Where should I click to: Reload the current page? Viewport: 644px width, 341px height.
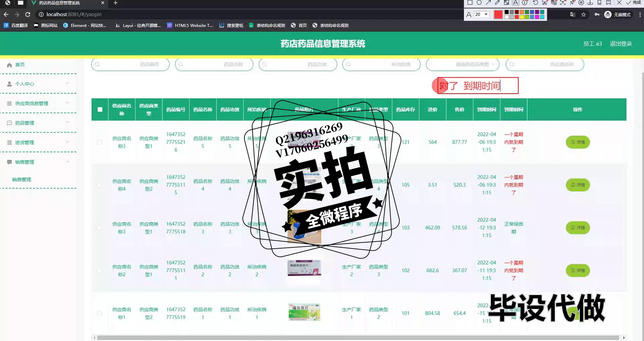click(28, 14)
